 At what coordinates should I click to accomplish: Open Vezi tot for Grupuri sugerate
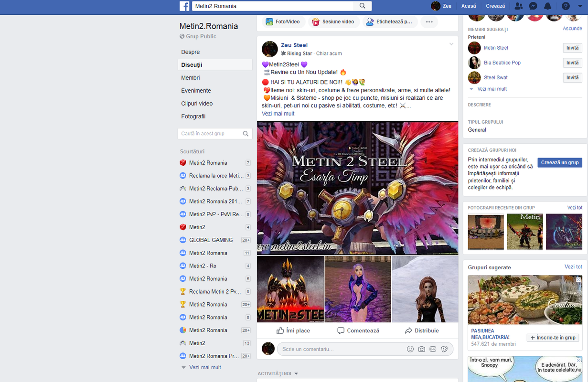click(573, 267)
